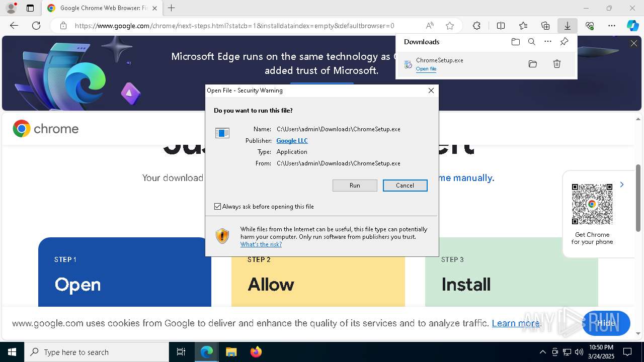Open the Favorites list icon
Screen dimensions: 644x362
point(523,26)
